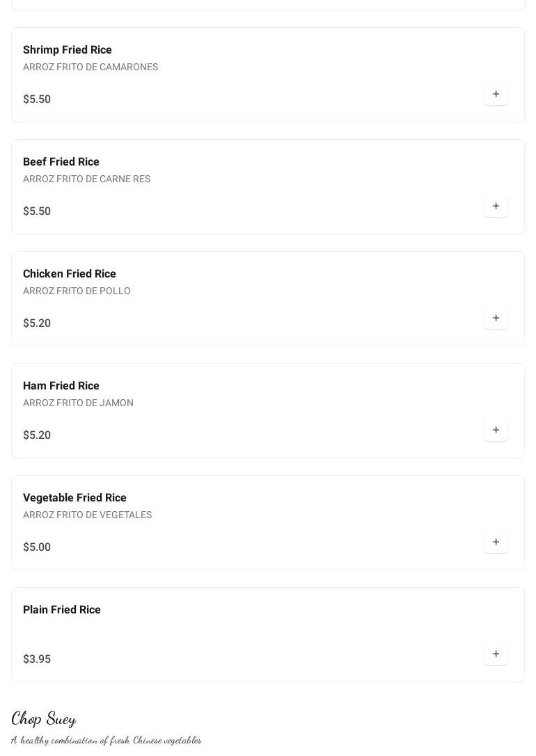Click the Chop Suey section description text
The height and width of the screenshot is (756, 536).
tap(106, 740)
